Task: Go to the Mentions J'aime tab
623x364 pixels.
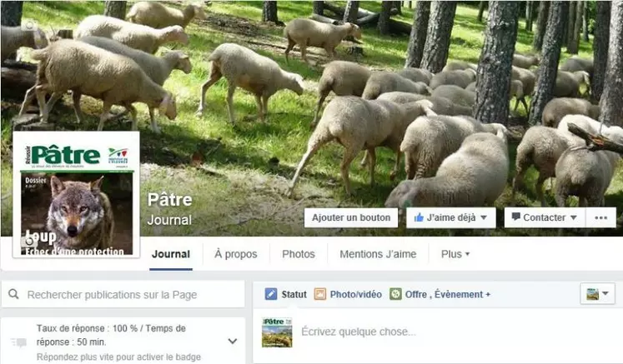Action: coord(378,254)
